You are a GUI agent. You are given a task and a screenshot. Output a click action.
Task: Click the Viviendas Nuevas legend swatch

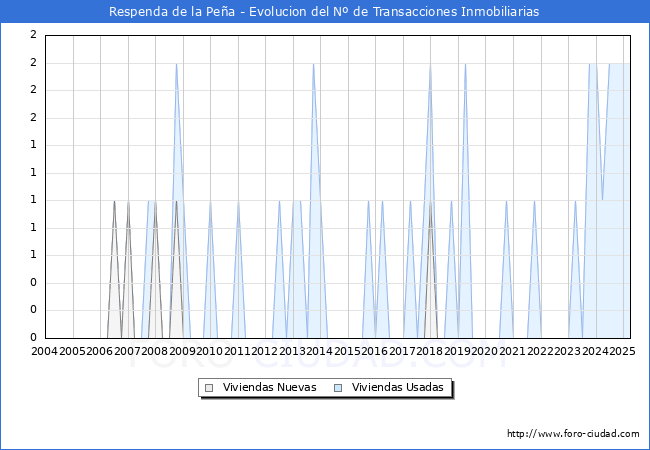pos(209,388)
